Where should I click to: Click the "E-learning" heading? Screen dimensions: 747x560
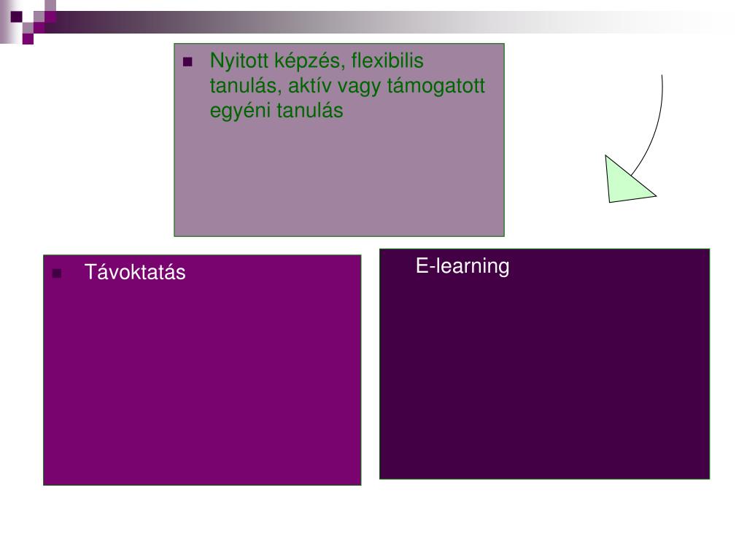[x=462, y=266]
